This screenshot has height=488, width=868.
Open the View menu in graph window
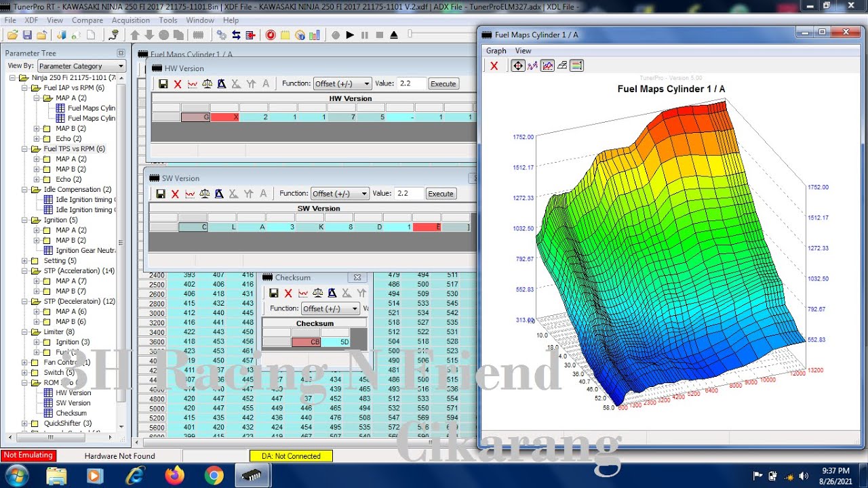[524, 51]
